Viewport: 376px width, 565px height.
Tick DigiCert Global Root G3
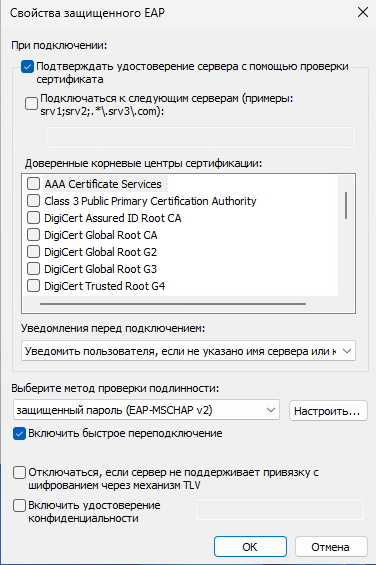(34, 269)
